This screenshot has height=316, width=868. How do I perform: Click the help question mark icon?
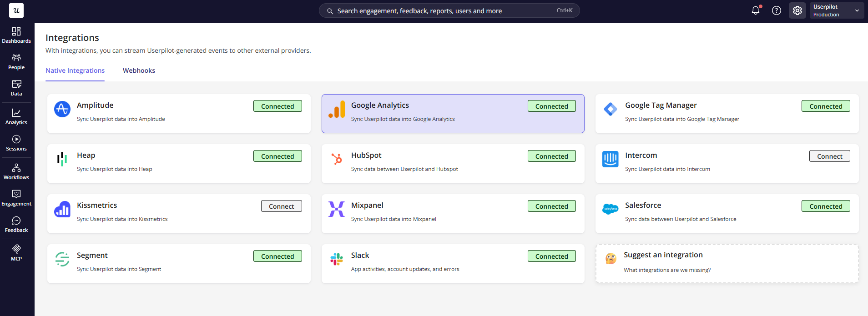click(x=777, y=10)
